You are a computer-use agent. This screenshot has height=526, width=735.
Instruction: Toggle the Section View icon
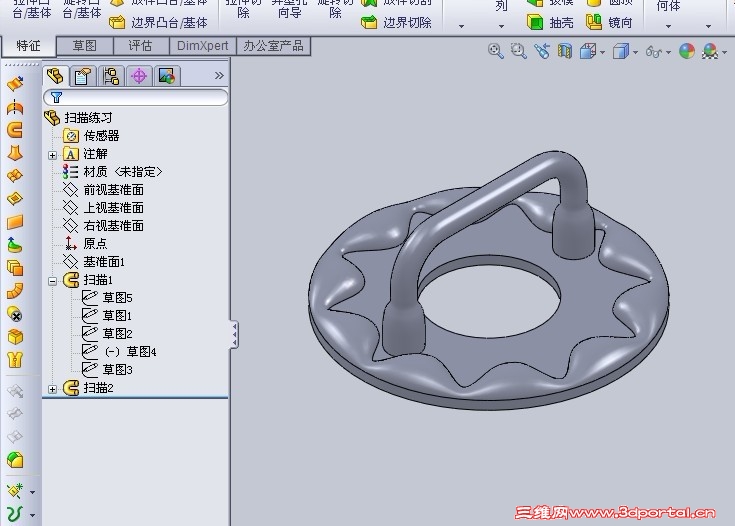coord(565,51)
